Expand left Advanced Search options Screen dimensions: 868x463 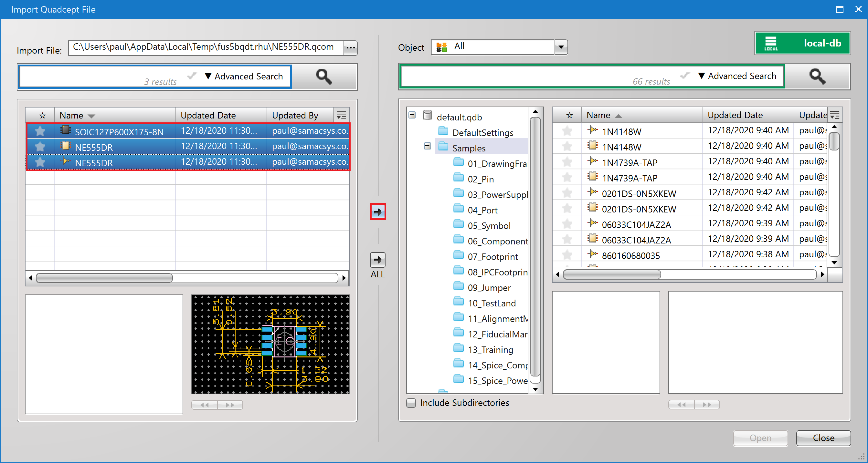[x=244, y=77]
